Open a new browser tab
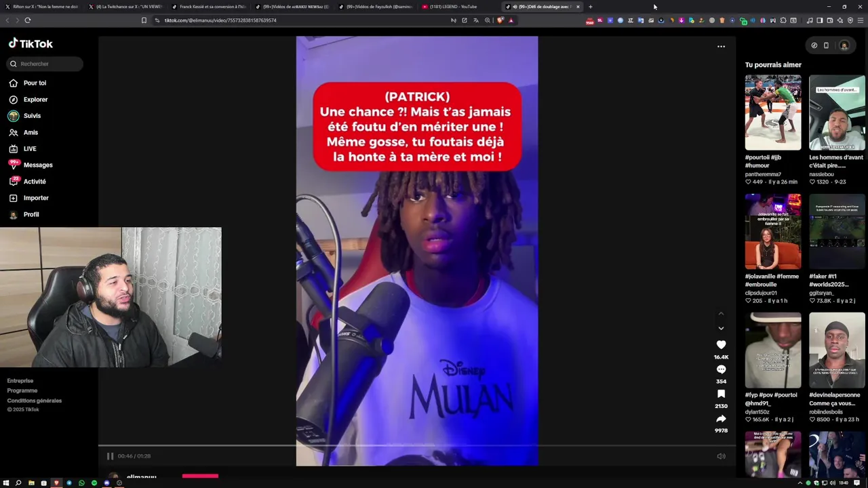The width and height of the screenshot is (868, 488). (591, 7)
